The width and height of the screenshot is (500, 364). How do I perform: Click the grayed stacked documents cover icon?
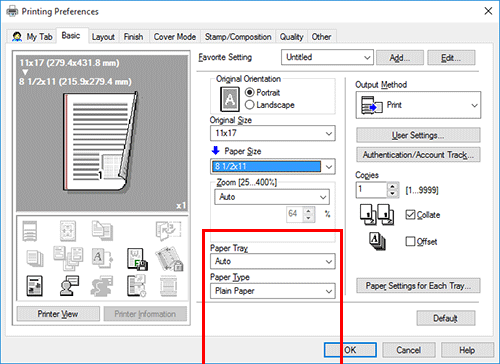click(x=102, y=231)
